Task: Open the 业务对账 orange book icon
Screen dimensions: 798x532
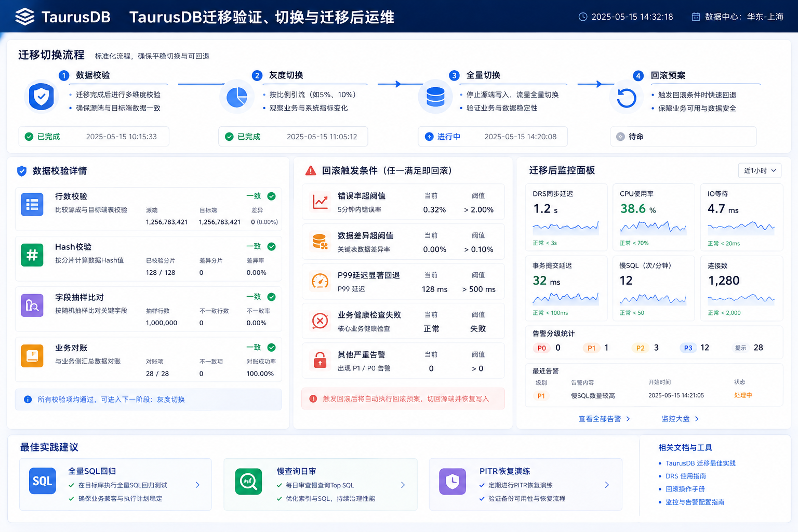Action: point(32,356)
